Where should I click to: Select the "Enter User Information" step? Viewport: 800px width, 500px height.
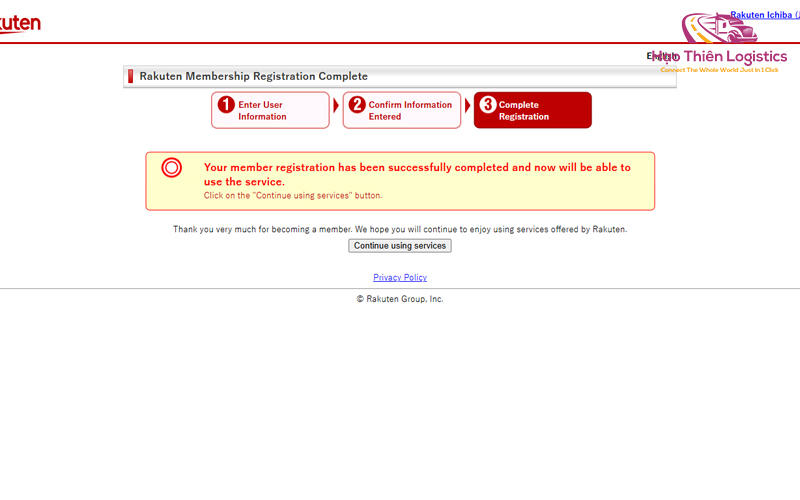[x=270, y=110]
